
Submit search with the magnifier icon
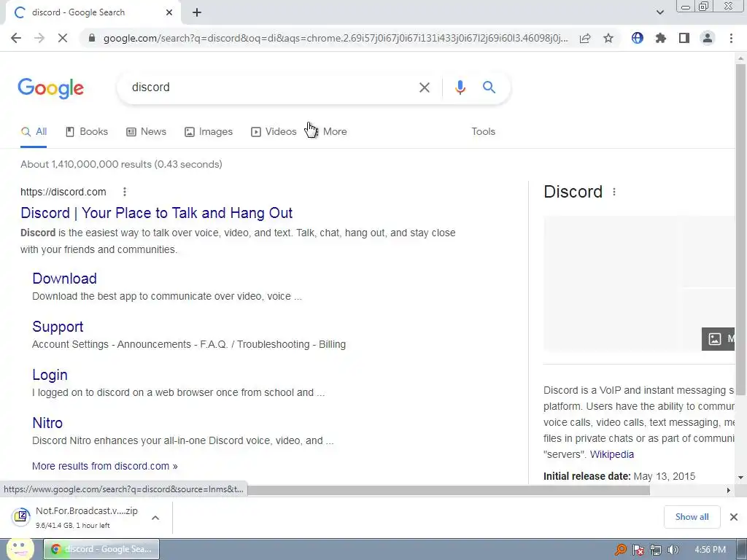(489, 87)
